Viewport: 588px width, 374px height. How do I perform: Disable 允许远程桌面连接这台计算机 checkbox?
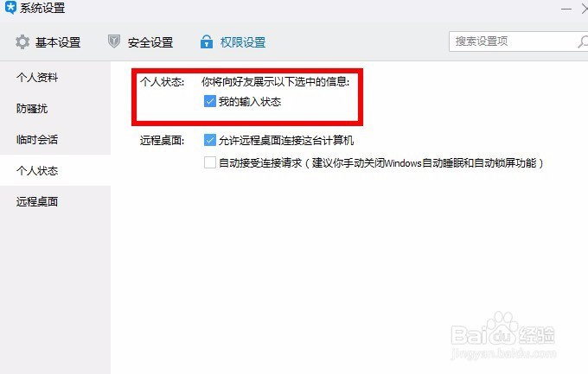point(209,140)
